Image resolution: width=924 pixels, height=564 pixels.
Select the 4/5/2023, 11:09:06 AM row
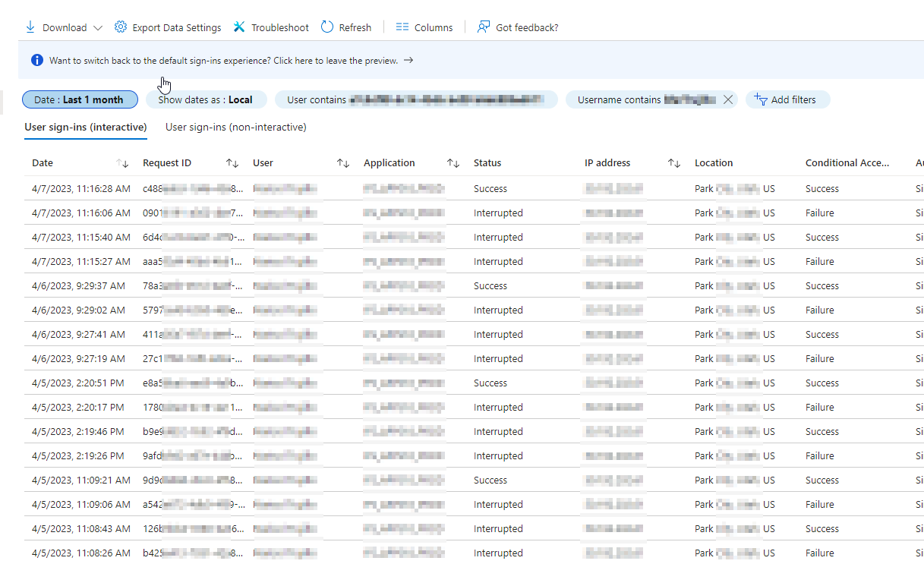(474, 504)
